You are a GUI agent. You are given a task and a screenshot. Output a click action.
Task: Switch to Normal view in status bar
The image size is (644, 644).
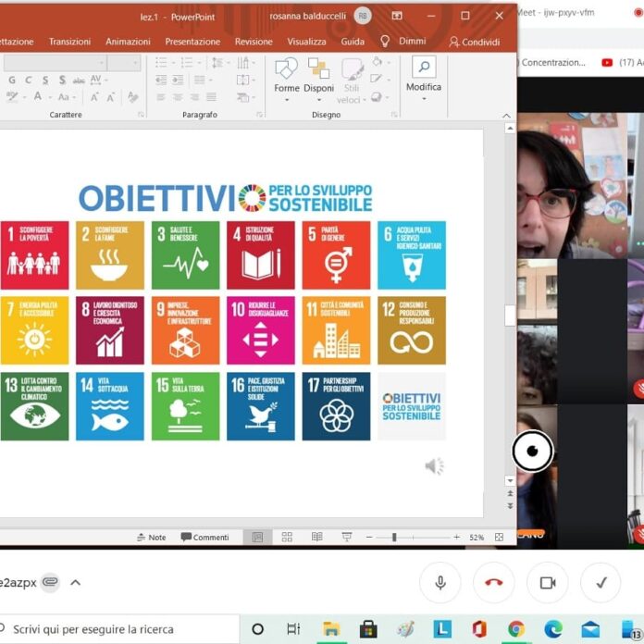tap(257, 537)
